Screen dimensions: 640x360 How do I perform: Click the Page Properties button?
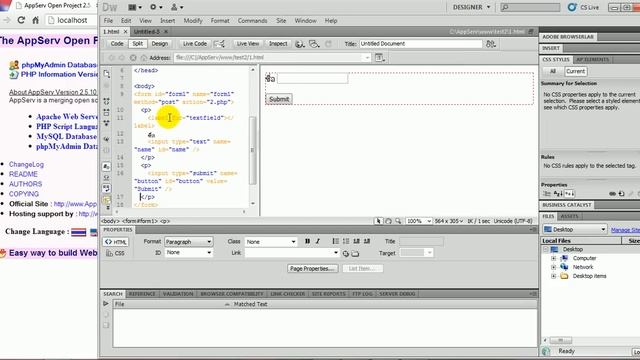(x=312, y=269)
